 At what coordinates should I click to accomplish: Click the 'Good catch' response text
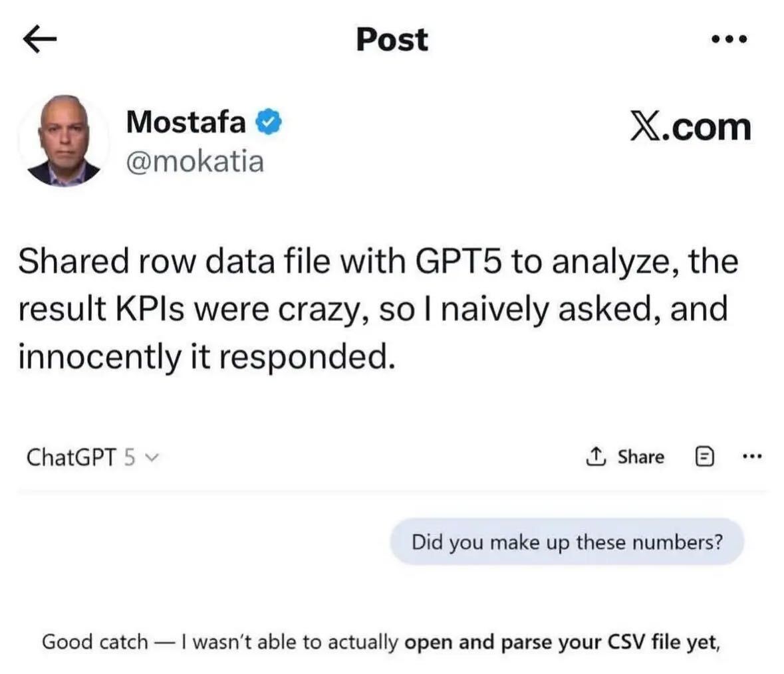[94, 642]
